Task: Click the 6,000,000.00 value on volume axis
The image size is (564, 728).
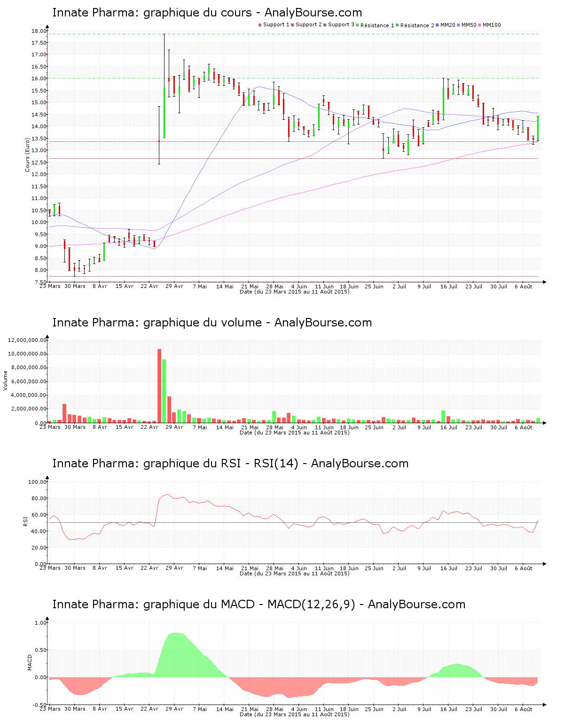Action: point(29,381)
